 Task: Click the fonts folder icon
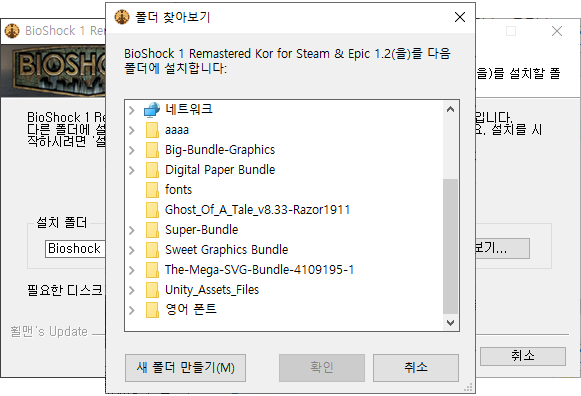click(x=152, y=190)
